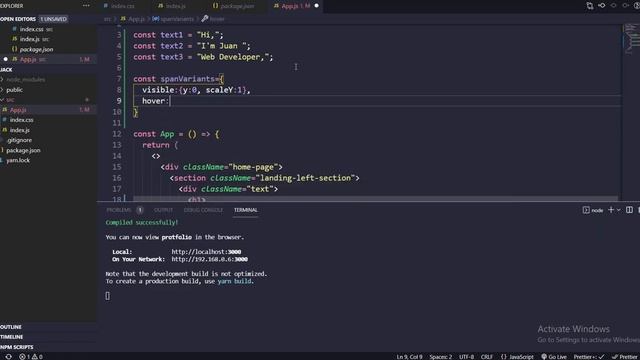The image size is (640, 360).
Task: Click 'landing-left-section' className string
Action: coord(306,178)
